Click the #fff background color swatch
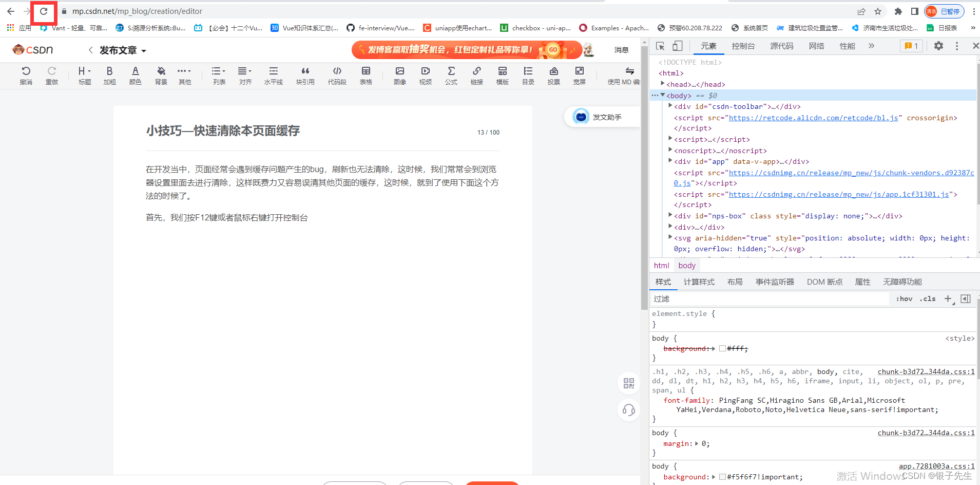This screenshot has width=980, height=485. click(x=722, y=348)
